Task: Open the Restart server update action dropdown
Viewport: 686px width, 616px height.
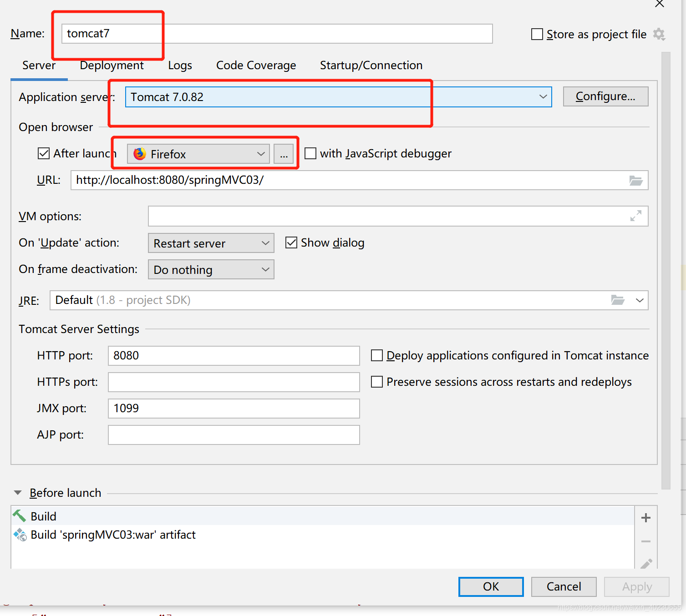Action: 211,243
